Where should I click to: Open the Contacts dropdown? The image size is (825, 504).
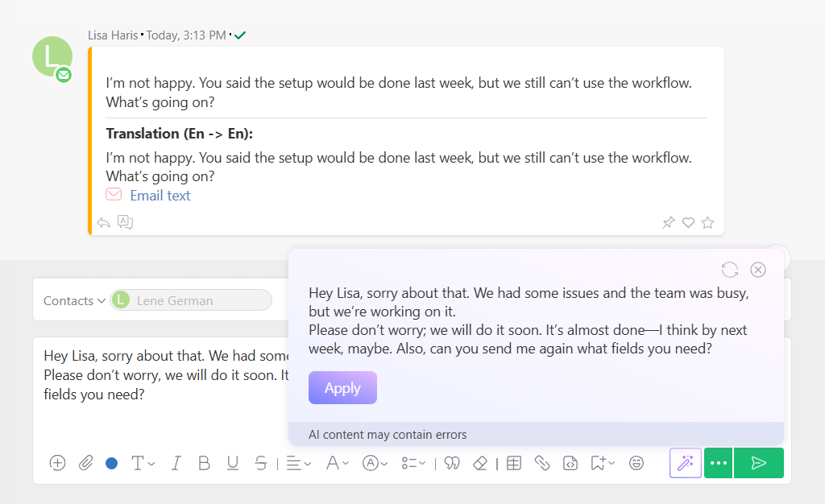click(73, 300)
